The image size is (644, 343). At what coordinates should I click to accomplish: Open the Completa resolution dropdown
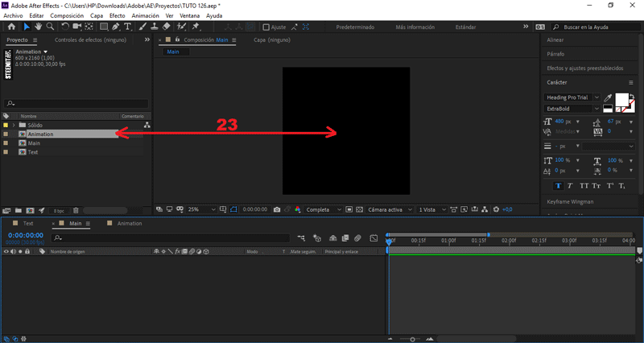coord(324,209)
